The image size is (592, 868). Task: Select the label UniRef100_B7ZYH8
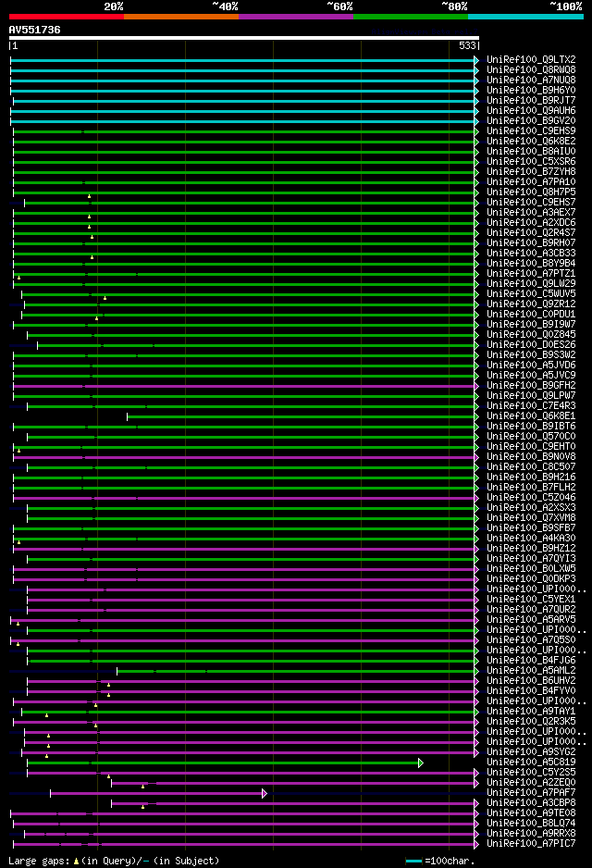pos(531,171)
